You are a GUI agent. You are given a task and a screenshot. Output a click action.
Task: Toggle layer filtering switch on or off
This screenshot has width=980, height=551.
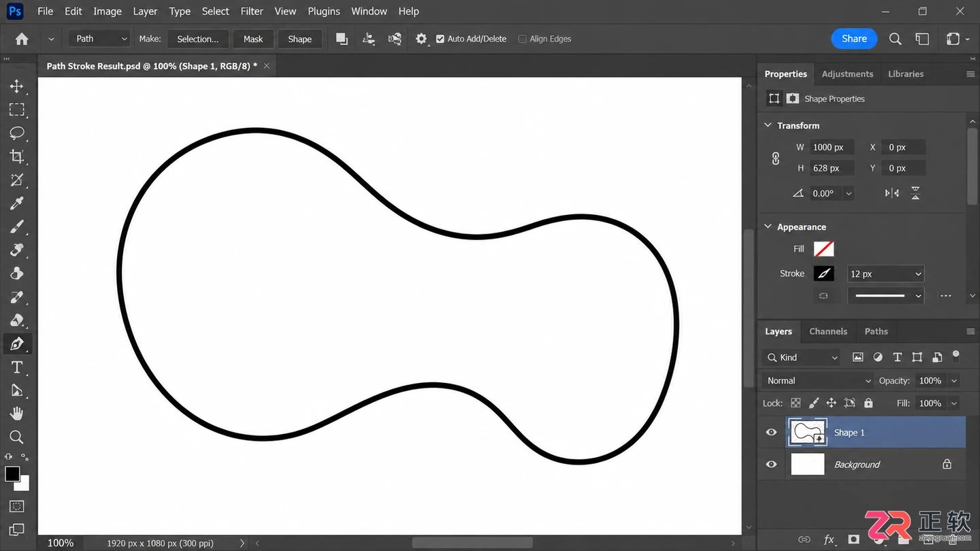956,355
